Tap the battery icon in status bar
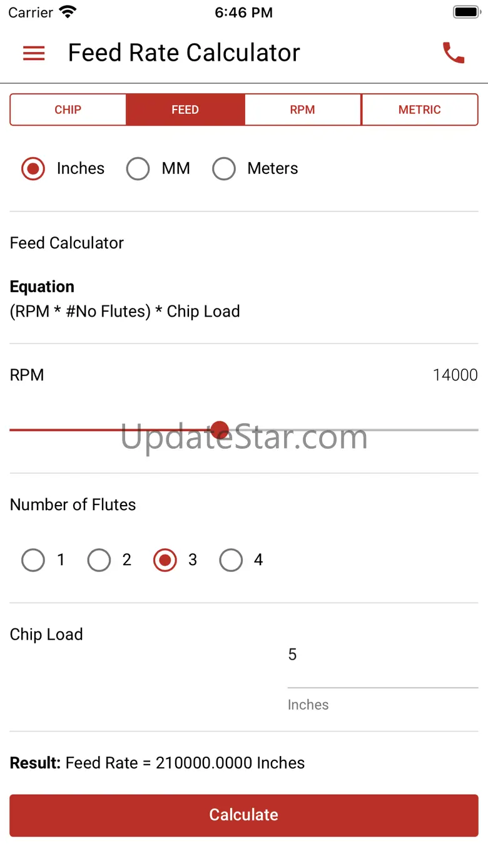Image resolution: width=488 pixels, height=868 pixels. [465, 13]
